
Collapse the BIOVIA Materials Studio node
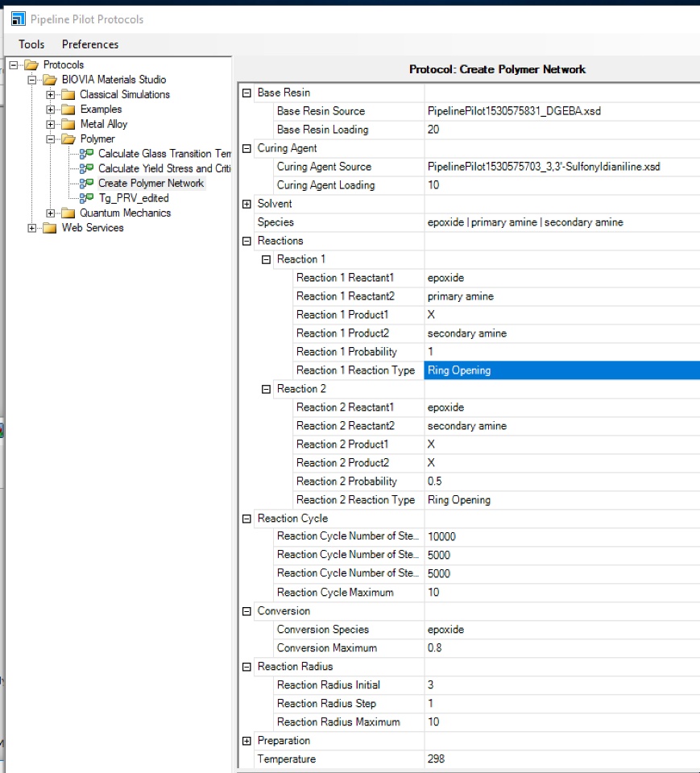tap(32, 80)
